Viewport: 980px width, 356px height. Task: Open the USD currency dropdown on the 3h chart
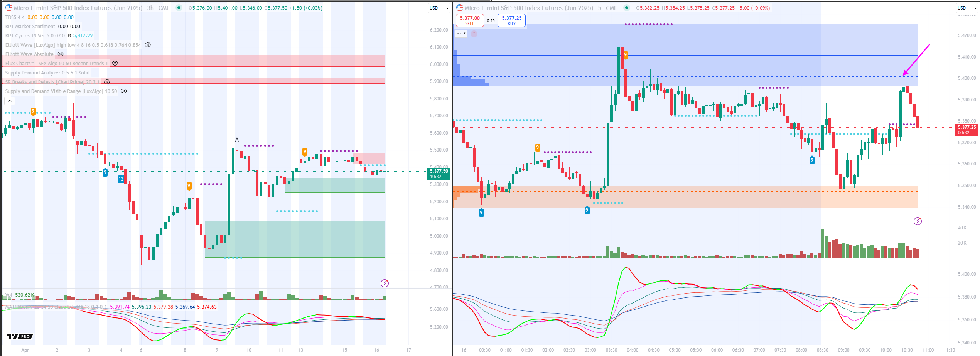(439, 8)
